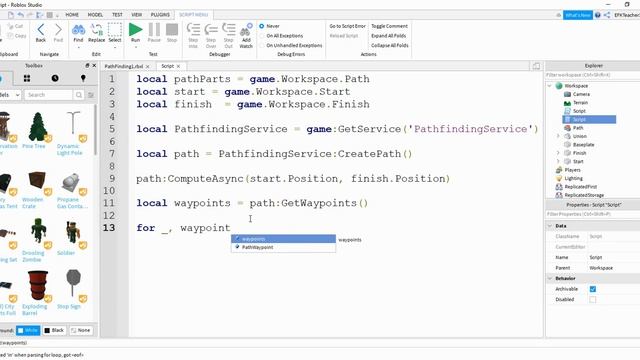Screen dimensions: 640x360
Task: Click the Back navigation arrow
Action: pyautogui.click(x=41, y=30)
